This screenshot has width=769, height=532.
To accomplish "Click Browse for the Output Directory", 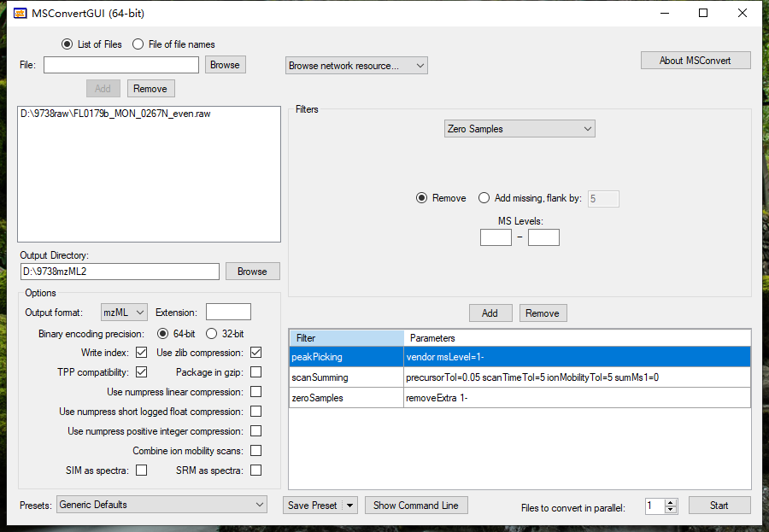I will coord(252,271).
